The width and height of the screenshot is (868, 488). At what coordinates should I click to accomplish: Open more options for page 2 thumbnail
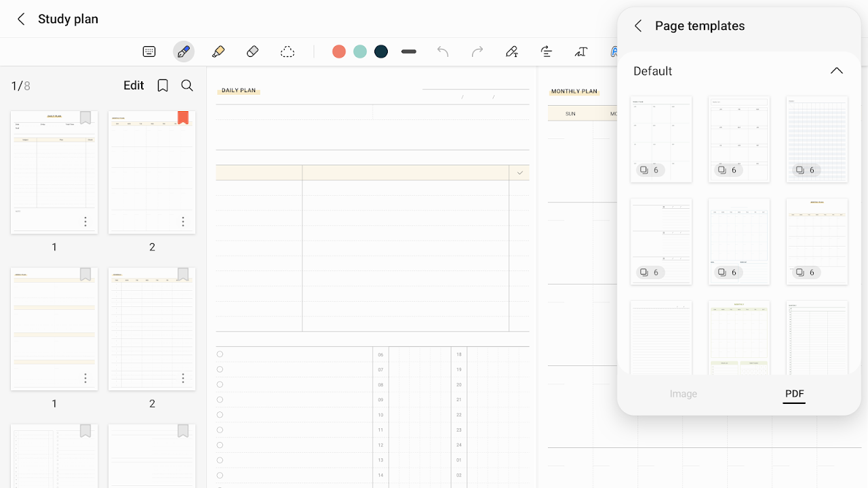point(182,222)
